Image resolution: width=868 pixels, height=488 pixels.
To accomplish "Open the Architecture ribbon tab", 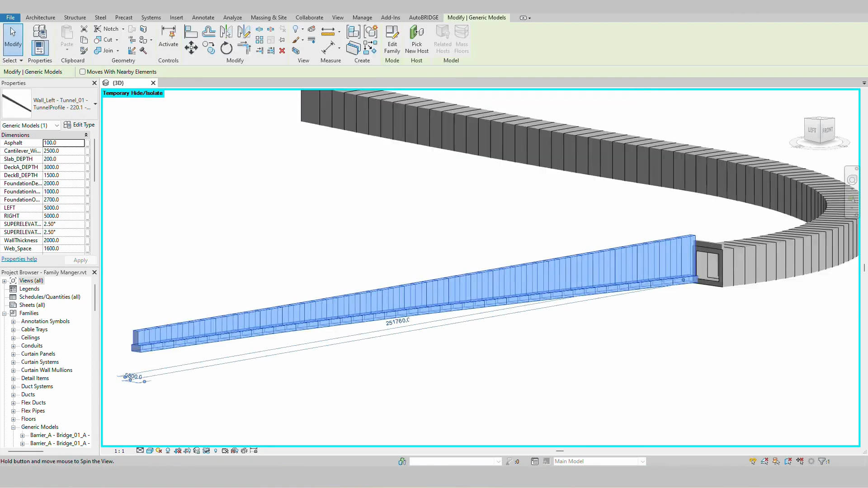I will click(40, 17).
